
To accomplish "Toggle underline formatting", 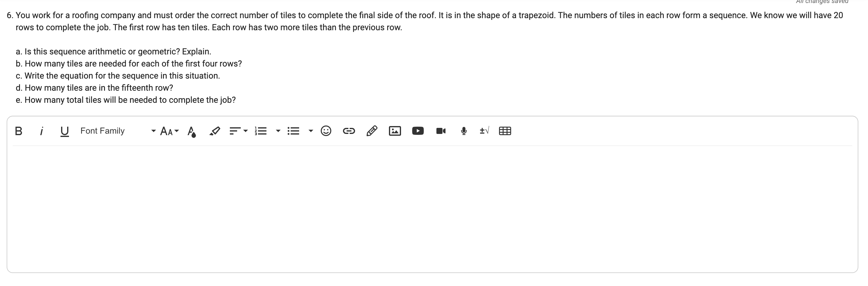I will (x=64, y=131).
